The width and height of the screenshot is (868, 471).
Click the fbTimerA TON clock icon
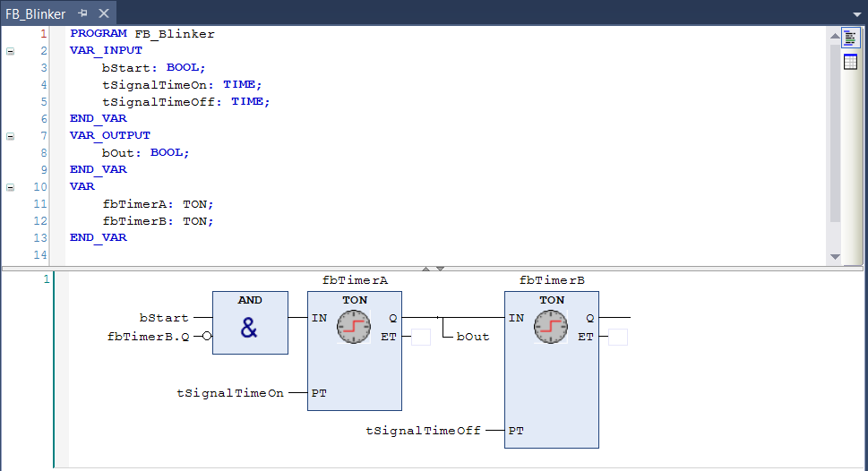point(354,328)
